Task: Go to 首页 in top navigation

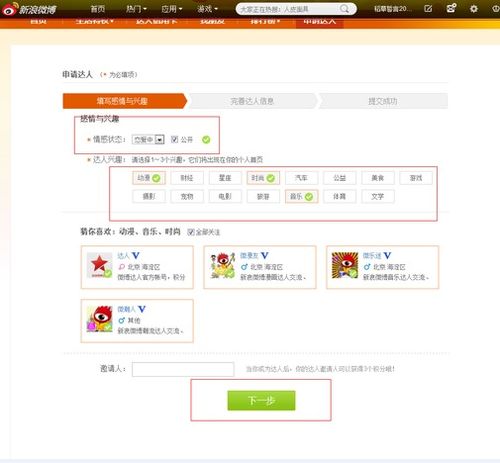Action: click(98, 9)
